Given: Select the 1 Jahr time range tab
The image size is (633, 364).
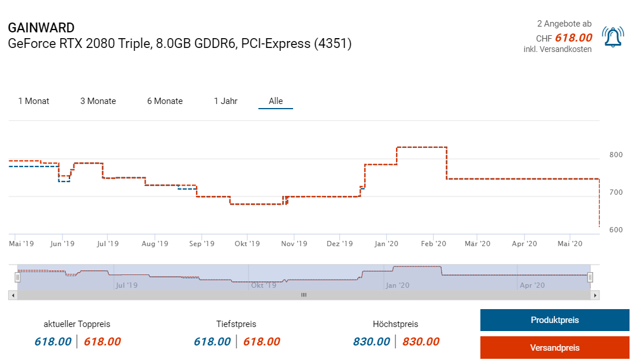Looking at the screenshot, I should coord(225,101).
